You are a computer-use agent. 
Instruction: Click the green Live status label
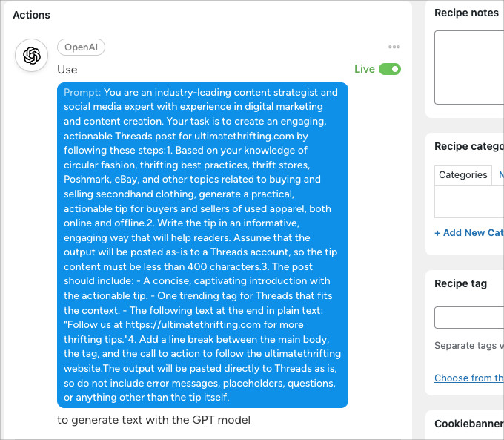pos(365,69)
